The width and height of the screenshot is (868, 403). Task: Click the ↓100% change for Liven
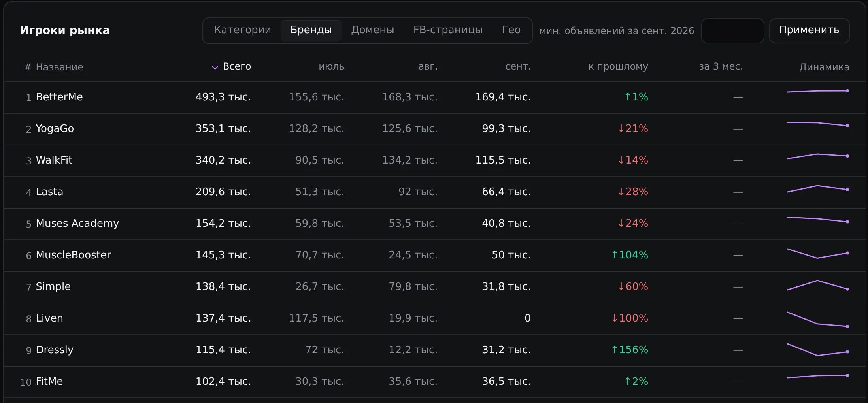[x=630, y=318]
